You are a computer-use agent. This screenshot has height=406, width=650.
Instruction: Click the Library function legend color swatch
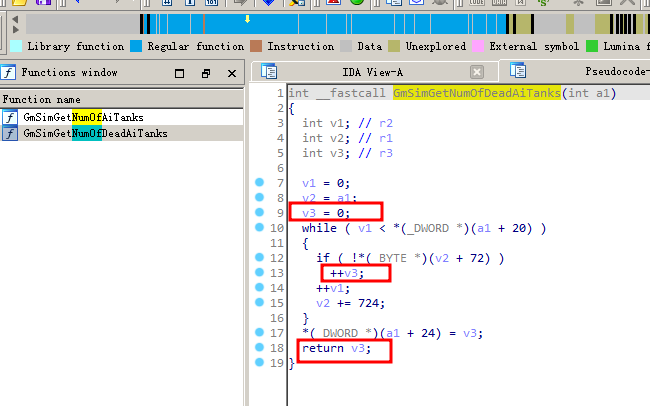click(16, 46)
